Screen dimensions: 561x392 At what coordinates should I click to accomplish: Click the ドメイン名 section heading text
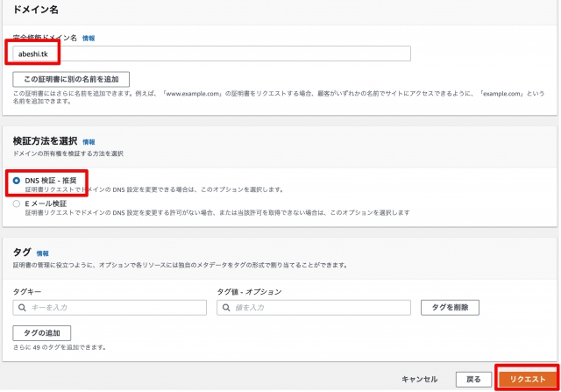35,10
